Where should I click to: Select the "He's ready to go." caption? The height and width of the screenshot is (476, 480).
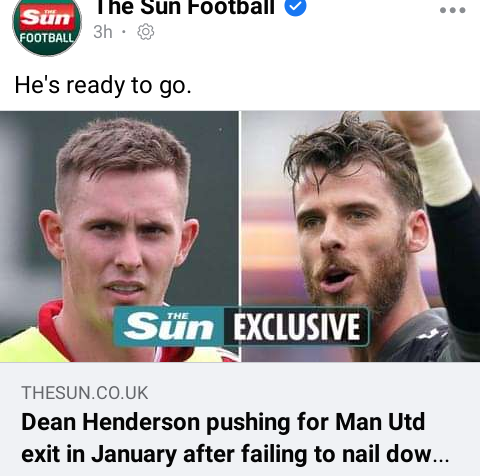(103, 85)
